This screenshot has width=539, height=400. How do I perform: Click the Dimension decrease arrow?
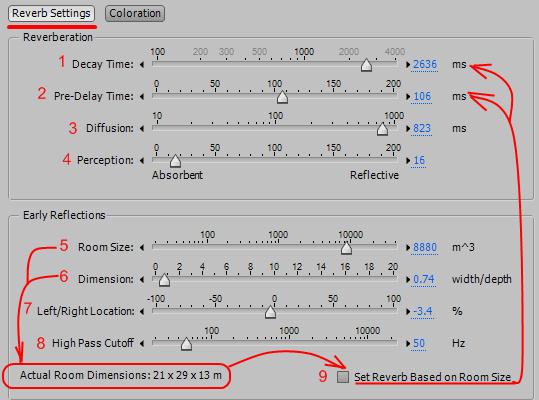(x=142, y=279)
